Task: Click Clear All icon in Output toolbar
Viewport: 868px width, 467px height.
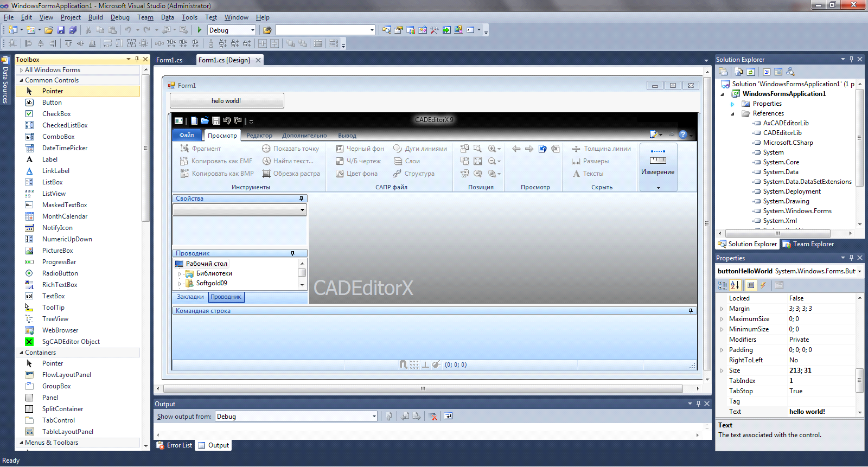Action: (433, 416)
